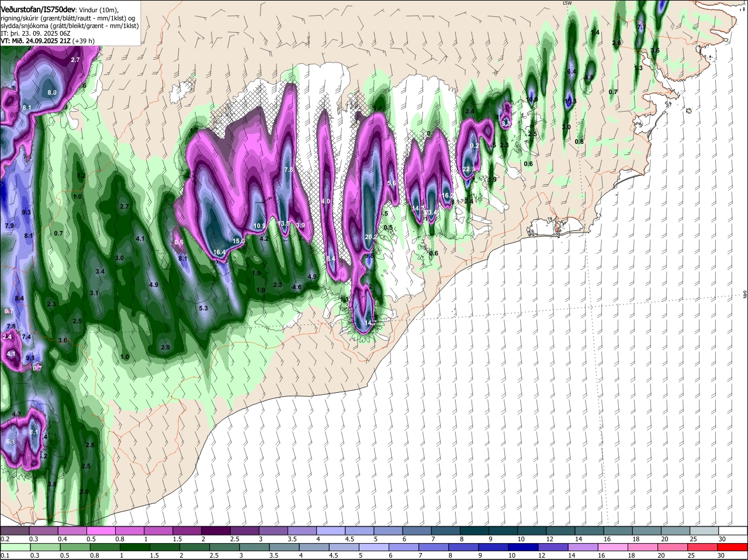Click the 16.2 value on the map
748x560 pixels.
click(x=448, y=196)
